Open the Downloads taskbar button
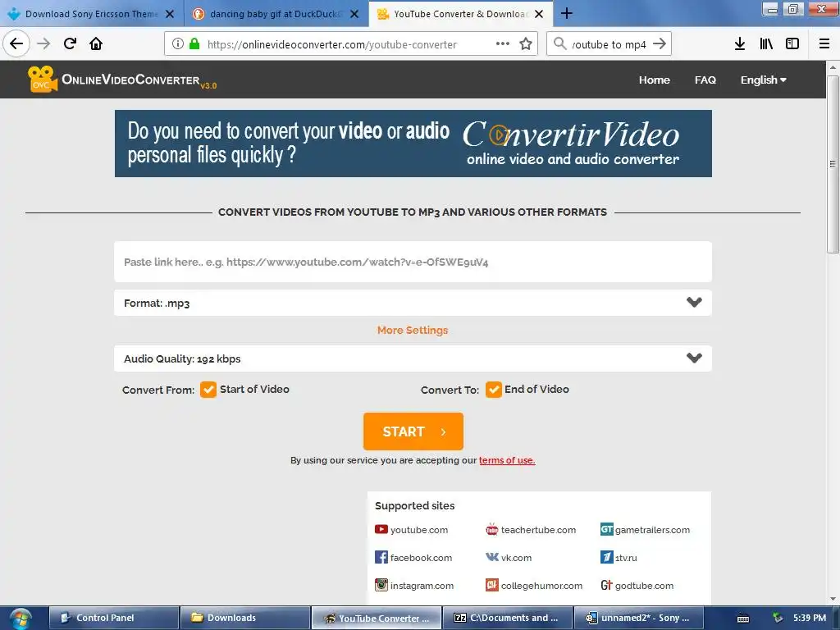Screen dimensions: 840x630 pyautogui.click(x=245, y=618)
